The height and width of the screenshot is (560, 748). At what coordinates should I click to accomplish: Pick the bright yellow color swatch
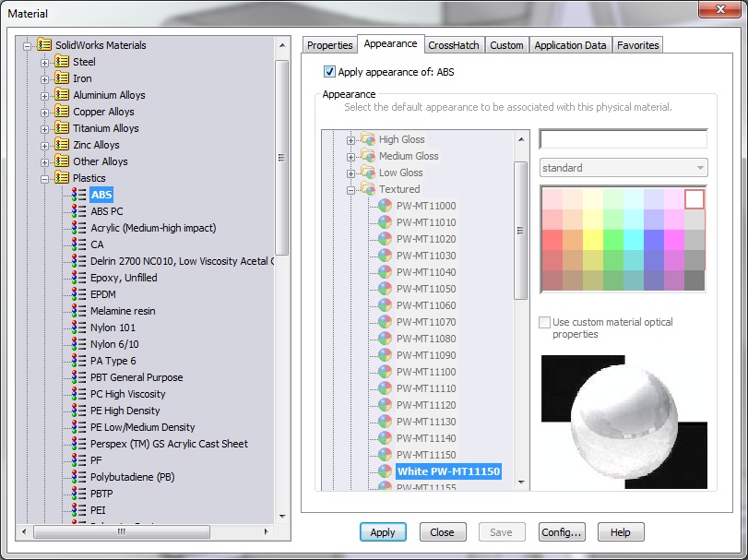pos(593,240)
